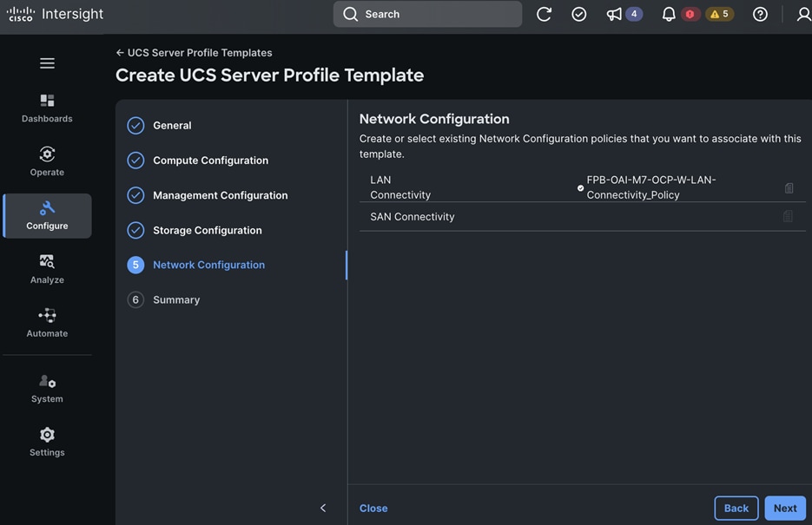Click the refresh icon in header
This screenshot has width=812, height=525.
coord(544,14)
